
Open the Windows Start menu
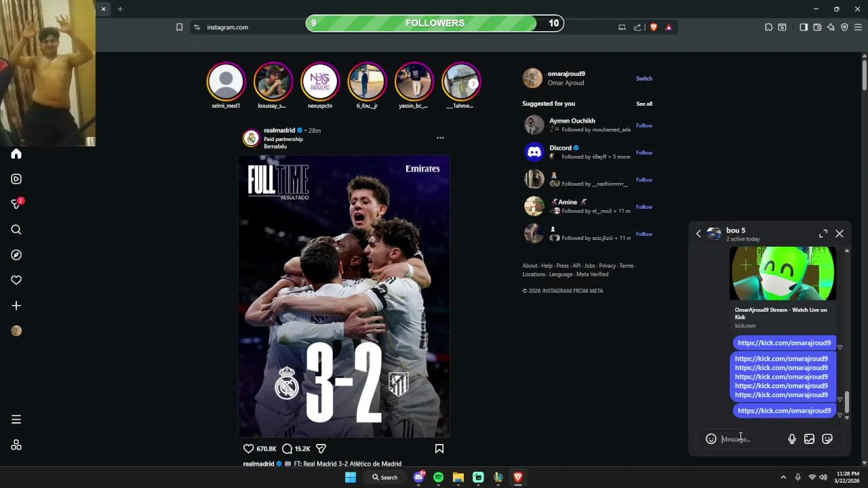351,477
